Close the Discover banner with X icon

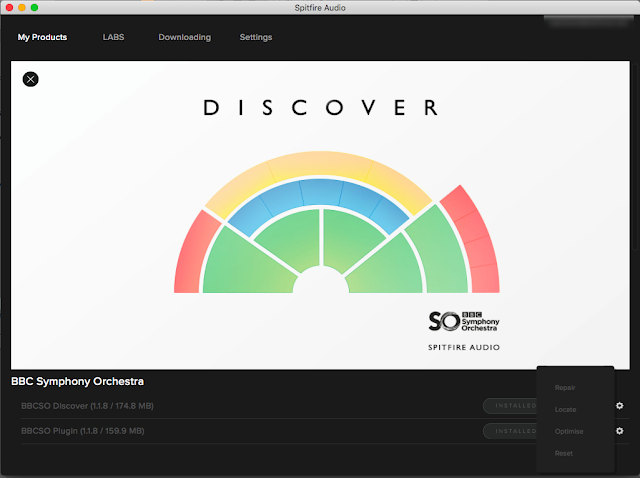point(30,79)
